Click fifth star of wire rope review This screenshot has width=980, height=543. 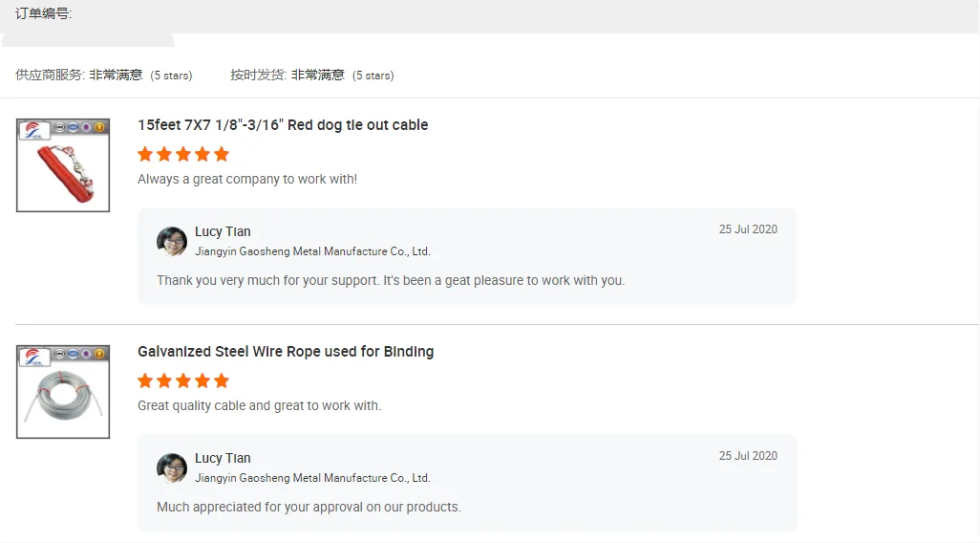coord(222,380)
